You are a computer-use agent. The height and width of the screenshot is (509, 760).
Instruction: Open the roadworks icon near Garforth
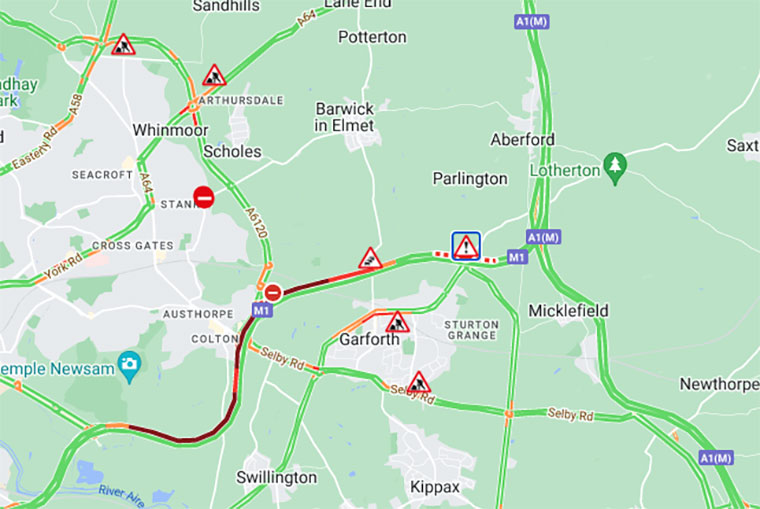397,322
